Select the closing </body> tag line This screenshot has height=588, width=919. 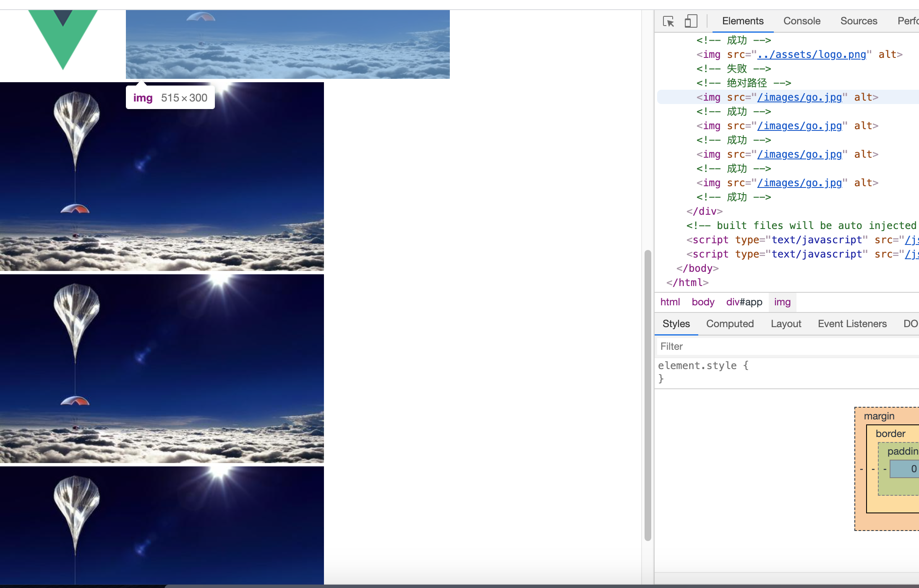click(x=697, y=268)
